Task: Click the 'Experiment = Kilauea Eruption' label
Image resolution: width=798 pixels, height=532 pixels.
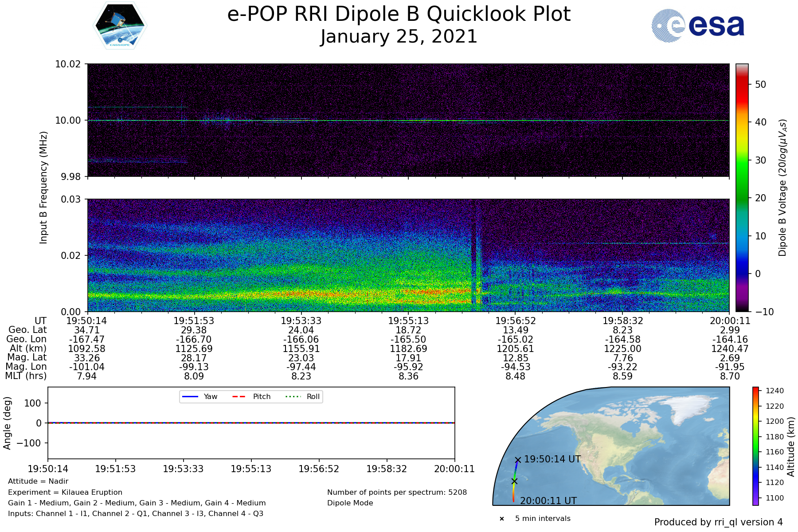Action: [65, 492]
